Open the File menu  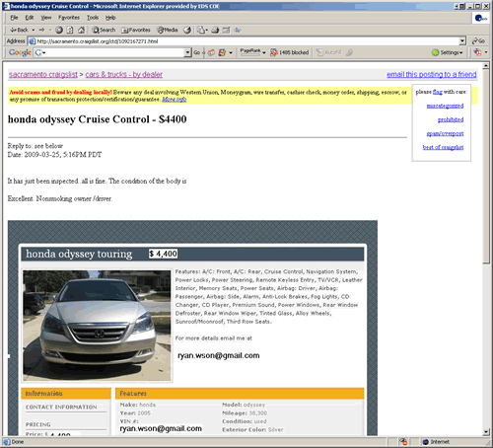tap(14, 18)
